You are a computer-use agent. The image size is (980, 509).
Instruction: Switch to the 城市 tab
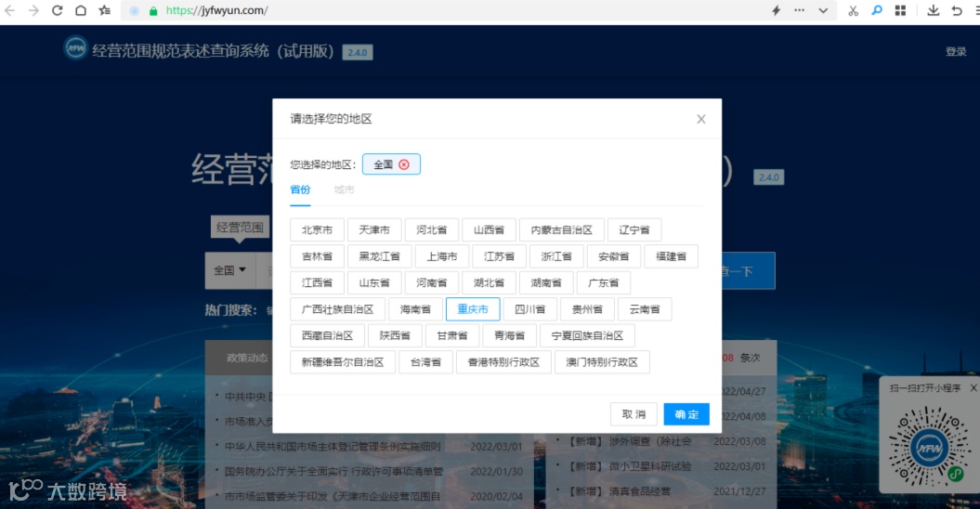pos(344,189)
